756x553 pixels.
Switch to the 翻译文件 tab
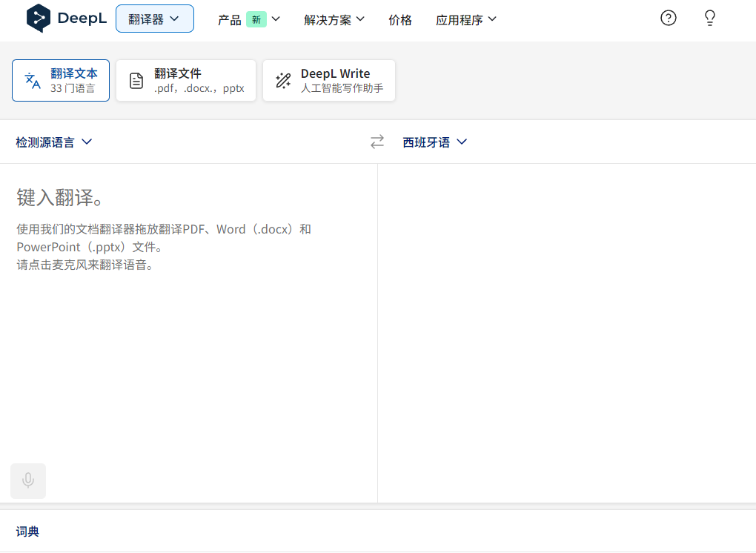pyautogui.click(x=186, y=81)
